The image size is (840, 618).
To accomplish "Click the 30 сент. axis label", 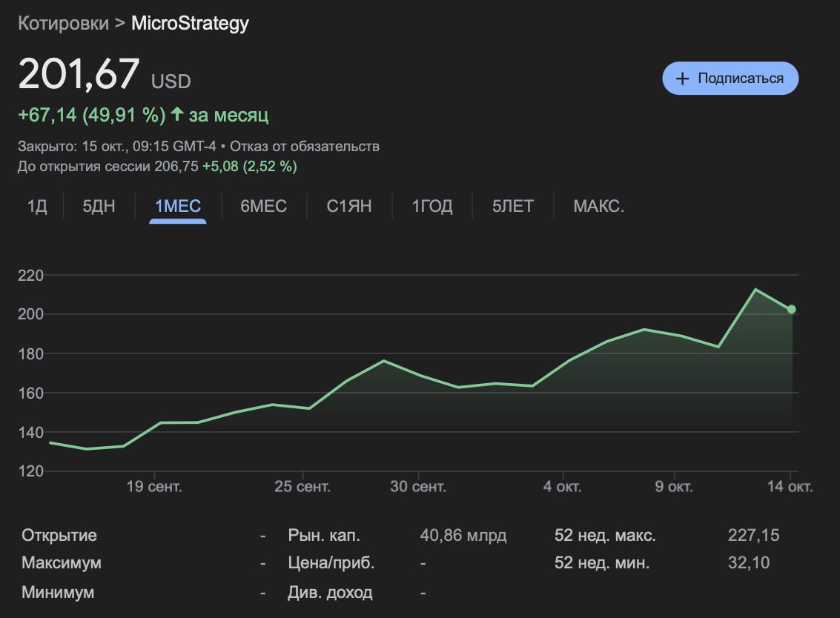I will point(418,486).
